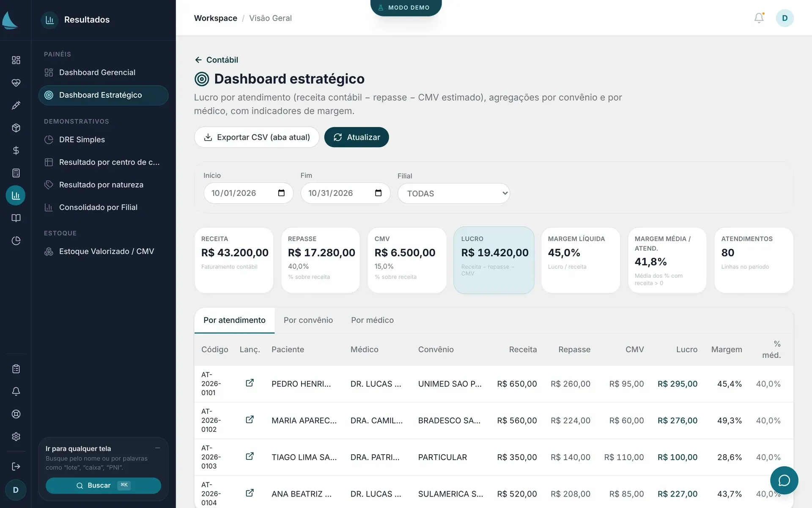Click the syringe icon in left rail

[x=16, y=105]
